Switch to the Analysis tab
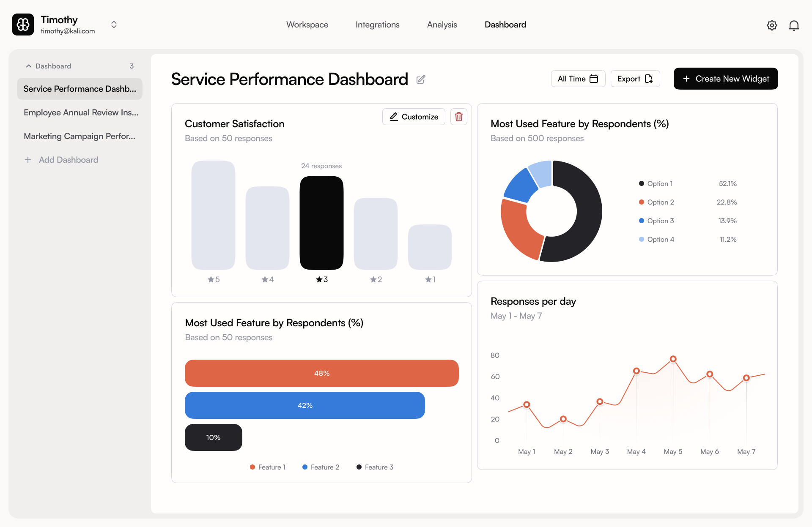Image resolution: width=812 pixels, height=527 pixels. (x=442, y=25)
